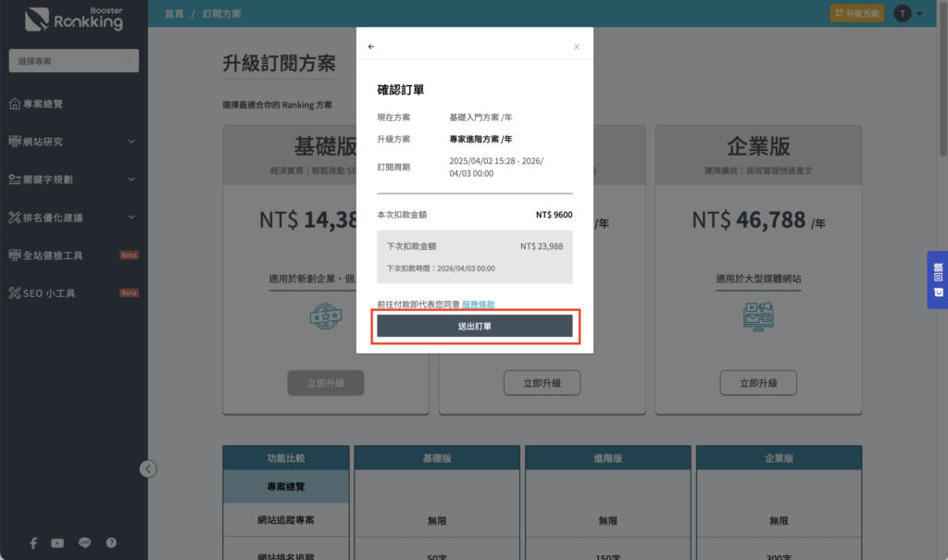This screenshot has width=948, height=560.
Task: Expand the 網站研究 sidebar menu
Action: pyautogui.click(x=73, y=142)
